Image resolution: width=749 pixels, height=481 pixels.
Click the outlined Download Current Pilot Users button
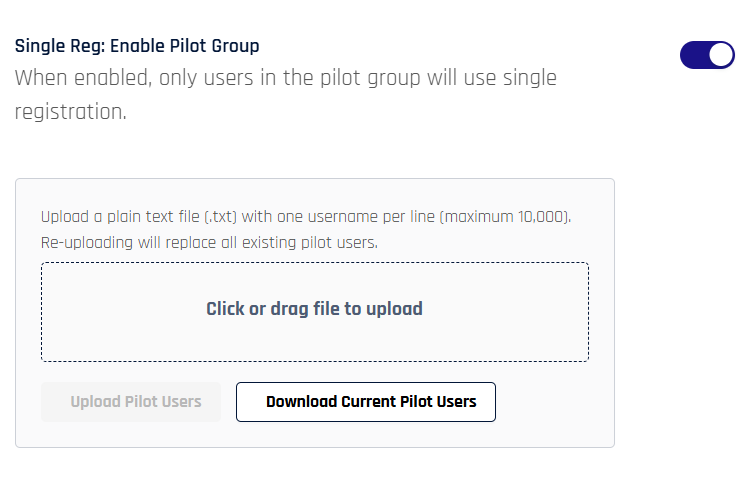click(x=365, y=402)
